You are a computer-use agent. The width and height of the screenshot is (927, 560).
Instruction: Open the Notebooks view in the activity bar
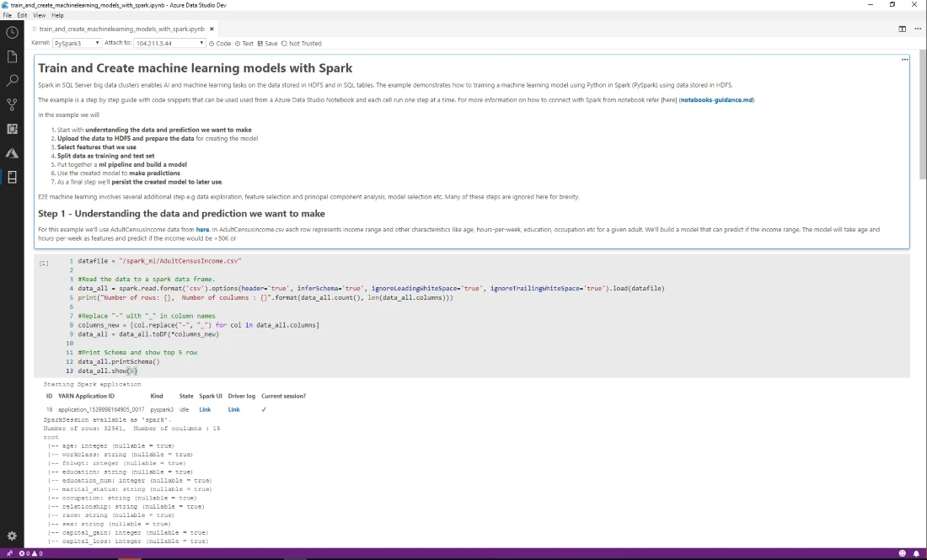(x=11, y=177)
